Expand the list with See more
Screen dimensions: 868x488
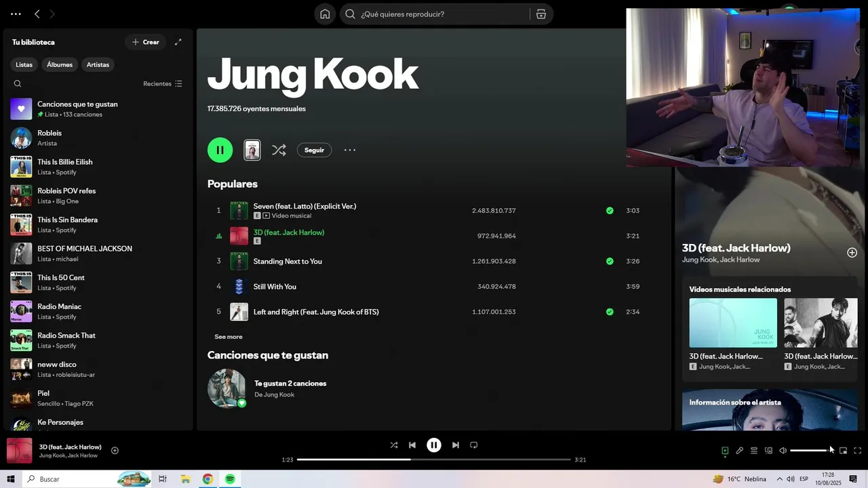coord(229,337)
